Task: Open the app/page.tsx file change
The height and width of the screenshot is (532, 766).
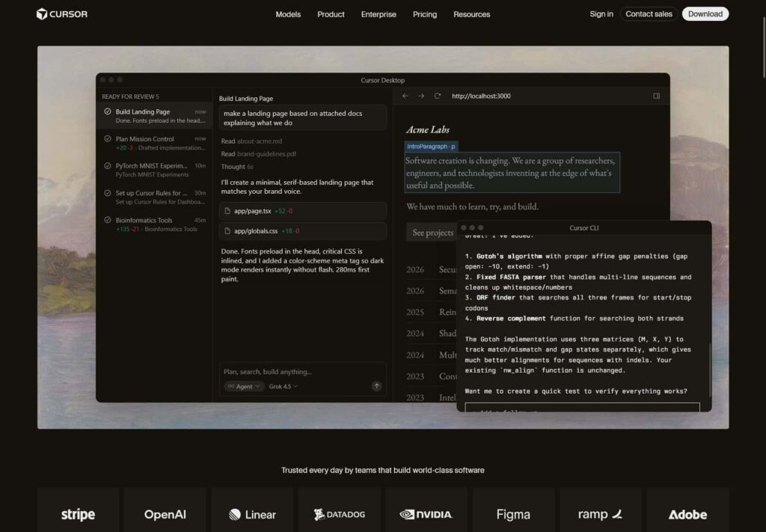Action: 303,211
